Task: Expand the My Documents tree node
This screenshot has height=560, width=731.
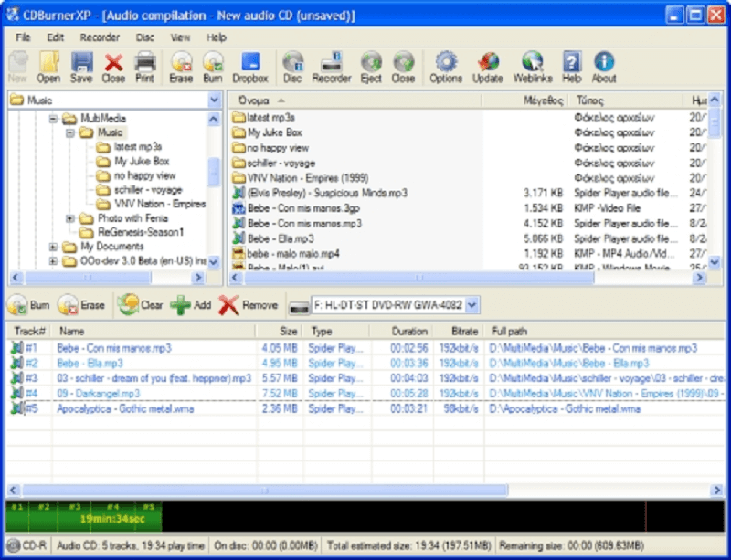Action: (53, 247)
